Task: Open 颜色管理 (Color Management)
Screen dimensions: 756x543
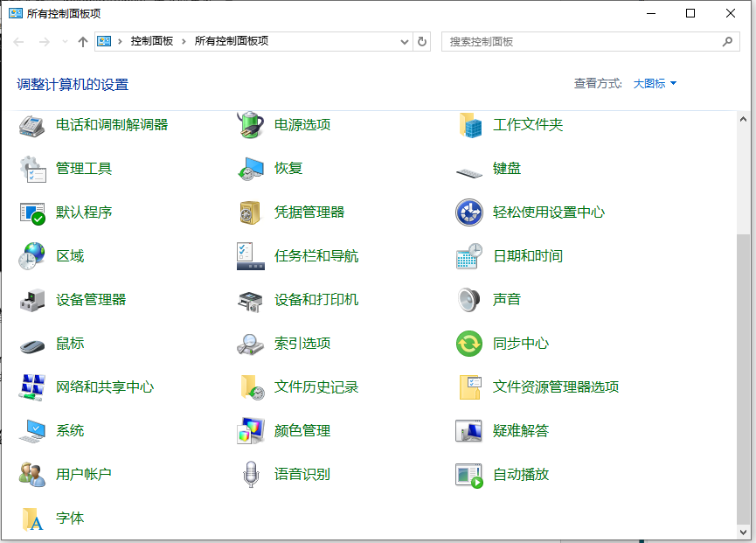Action: click(x=302, y=430)
